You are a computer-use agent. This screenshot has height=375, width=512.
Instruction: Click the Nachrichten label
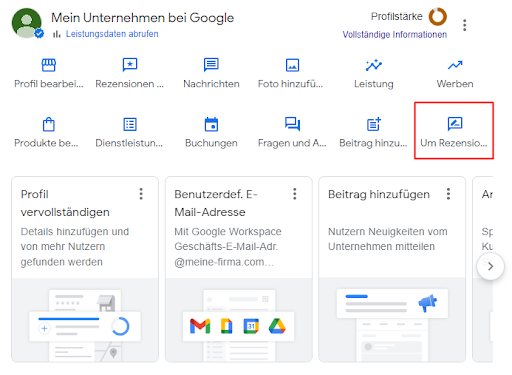pos(211,84)
